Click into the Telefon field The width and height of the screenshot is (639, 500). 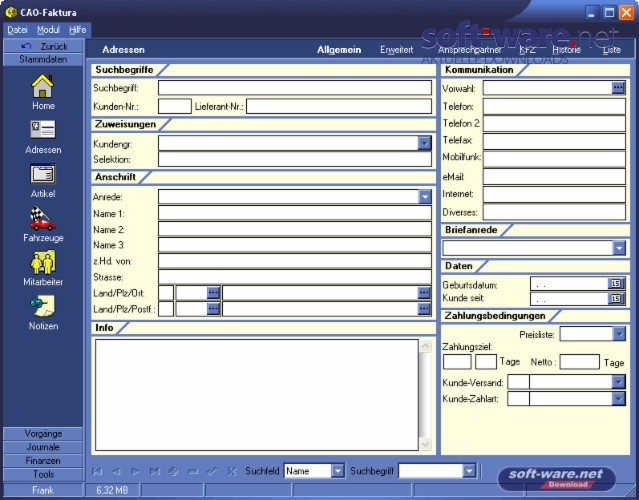[x=554, y=106]
